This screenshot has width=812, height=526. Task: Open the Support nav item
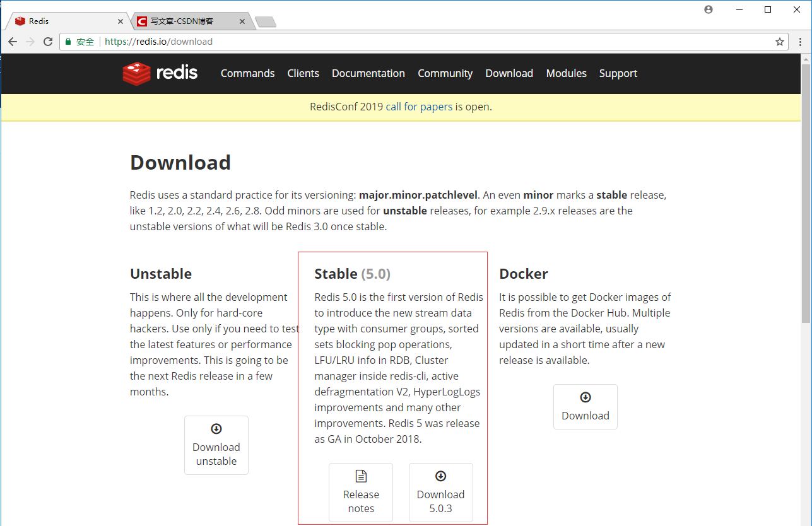pos(618,73)
